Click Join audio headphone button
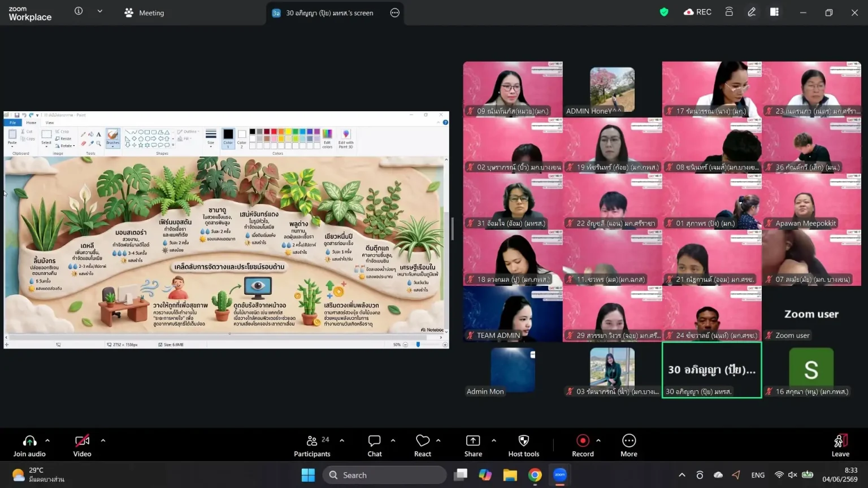The image size is (868, 488). click(x=29, y=446)
